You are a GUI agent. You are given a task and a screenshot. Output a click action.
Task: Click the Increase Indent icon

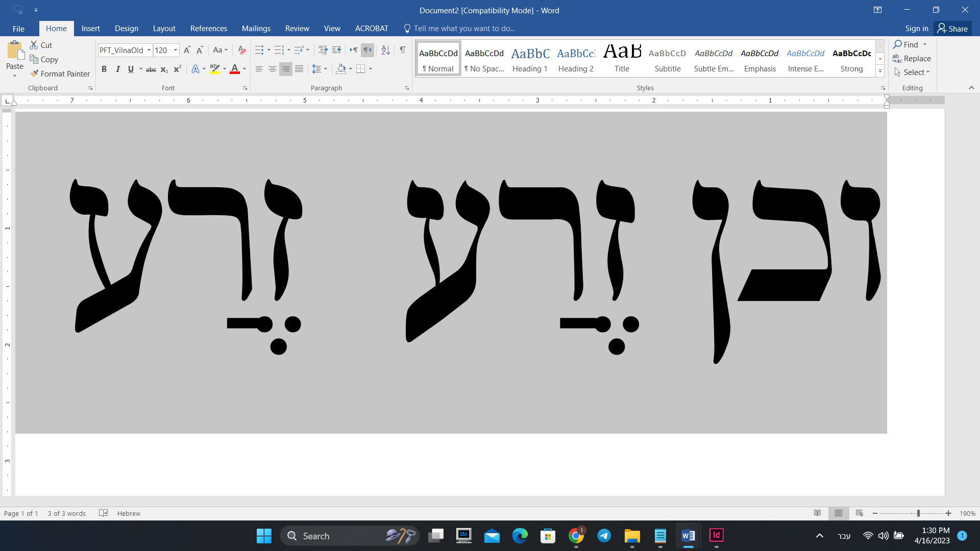(x=336, y=50)
